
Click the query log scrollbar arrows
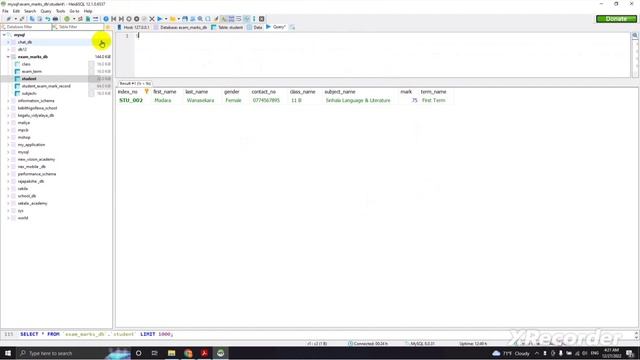point(637,335)
